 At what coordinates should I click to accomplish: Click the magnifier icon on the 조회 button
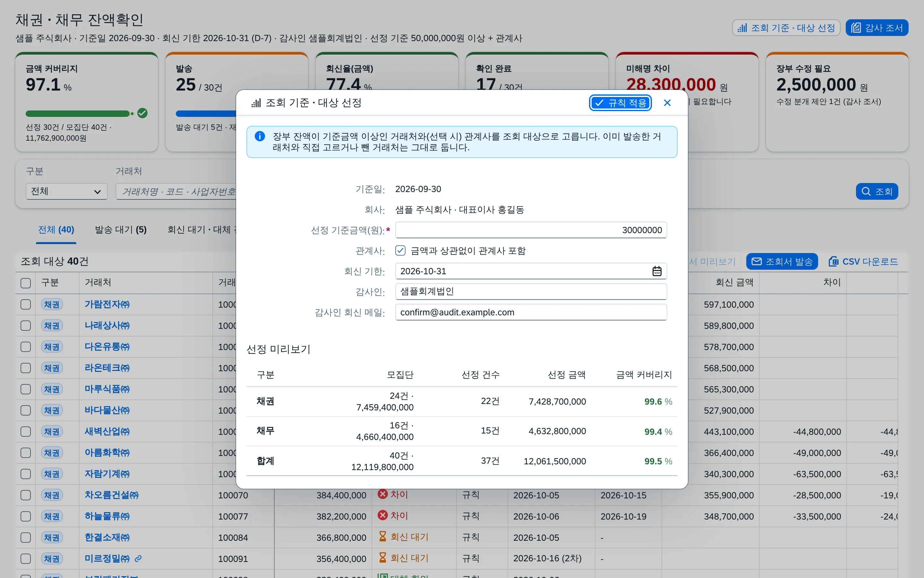(866, 191)
